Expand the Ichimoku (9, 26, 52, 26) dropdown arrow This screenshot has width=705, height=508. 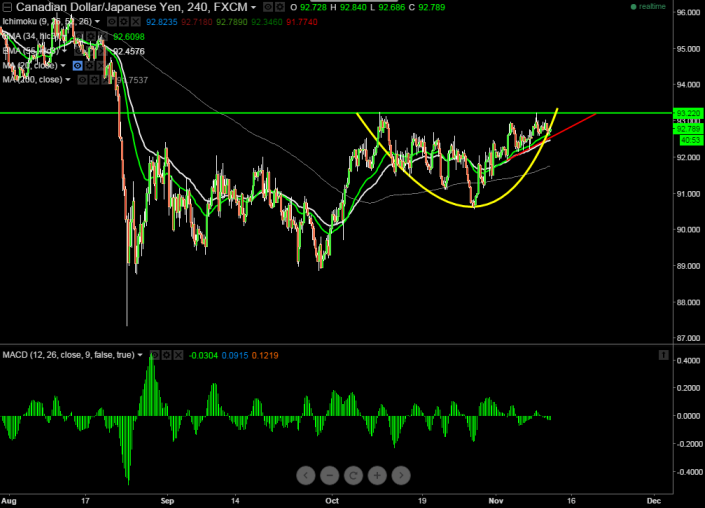pyautogui.click(x=97, y=21)
